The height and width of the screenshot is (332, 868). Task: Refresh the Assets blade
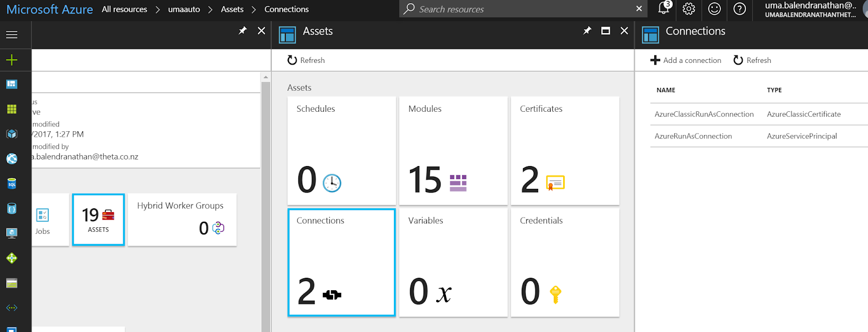pos(306,60)
